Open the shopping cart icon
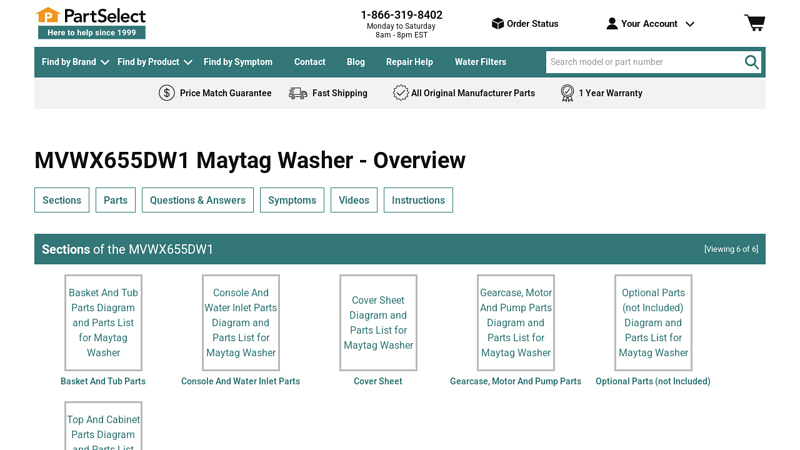The height and width of the screenshot is (450, 800). tap(755, 22)
